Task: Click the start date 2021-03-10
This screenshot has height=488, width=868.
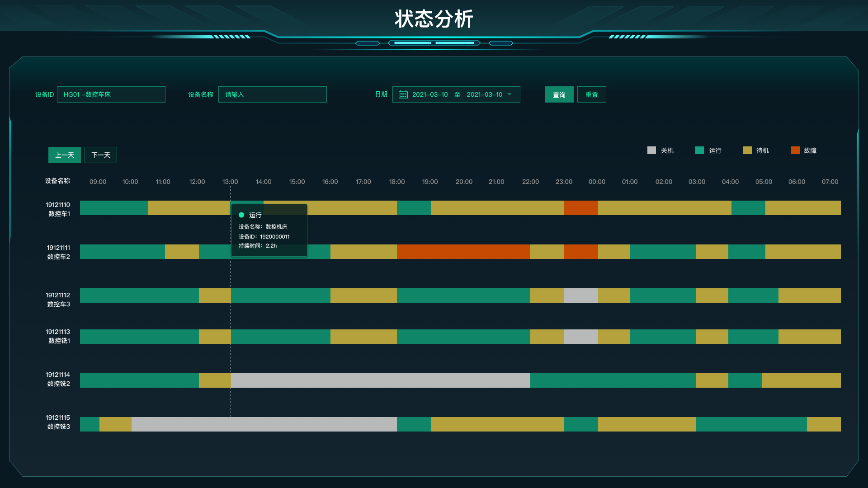Action: click(x=430, y=94)
